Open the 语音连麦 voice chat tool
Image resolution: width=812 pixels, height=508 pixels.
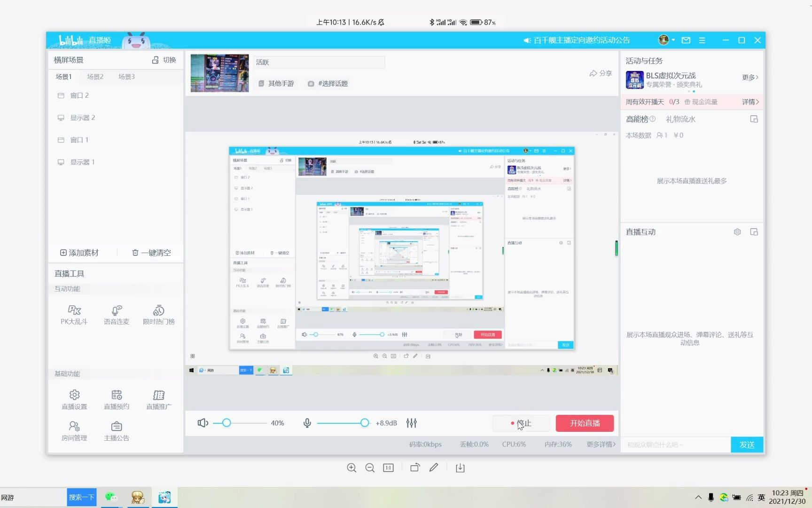tap(116, 314)
